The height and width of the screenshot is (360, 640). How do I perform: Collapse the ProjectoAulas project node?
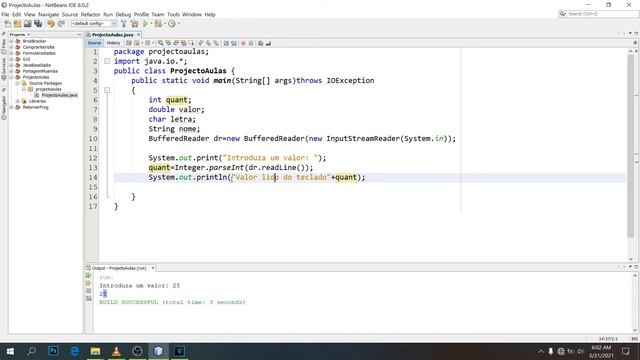click(11, 77)
